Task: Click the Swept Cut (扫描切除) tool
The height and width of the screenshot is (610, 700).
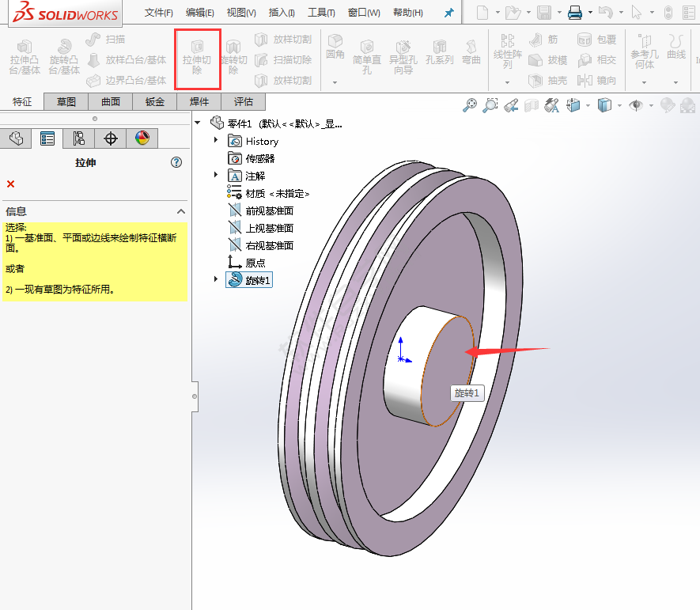Action: coord(283,60)
